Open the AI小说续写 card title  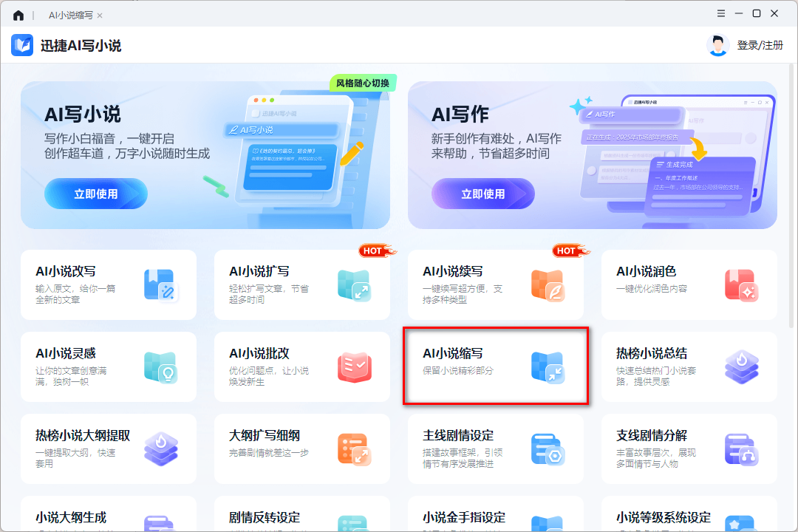point(453,271)
